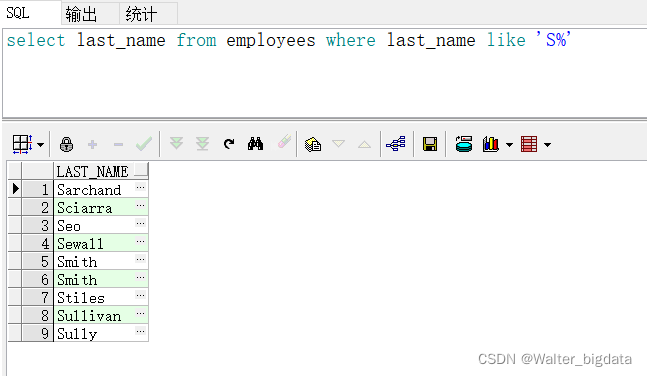Open the ellipsis button for Sewall
647x376 pixels.
tap(141, 241)
